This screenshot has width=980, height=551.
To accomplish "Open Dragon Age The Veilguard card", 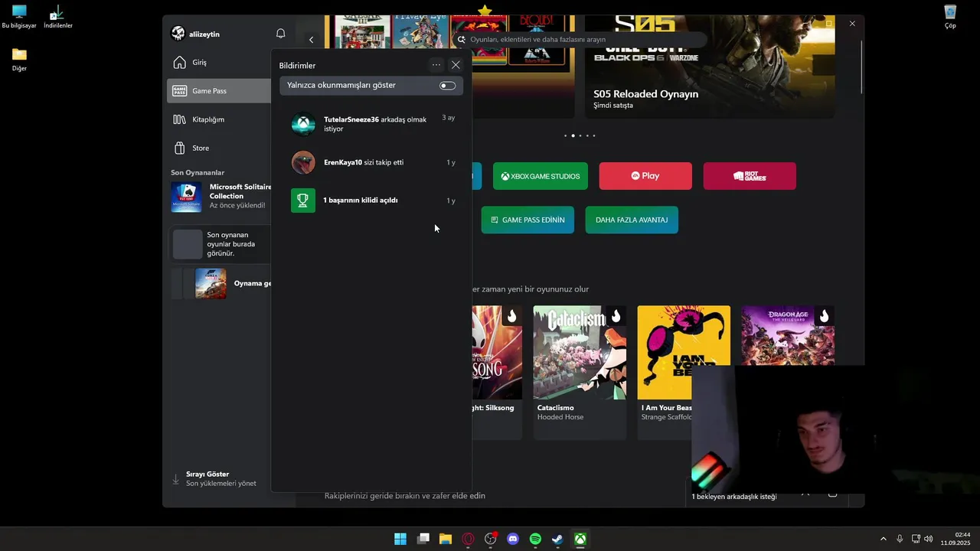I will (788, 337).
